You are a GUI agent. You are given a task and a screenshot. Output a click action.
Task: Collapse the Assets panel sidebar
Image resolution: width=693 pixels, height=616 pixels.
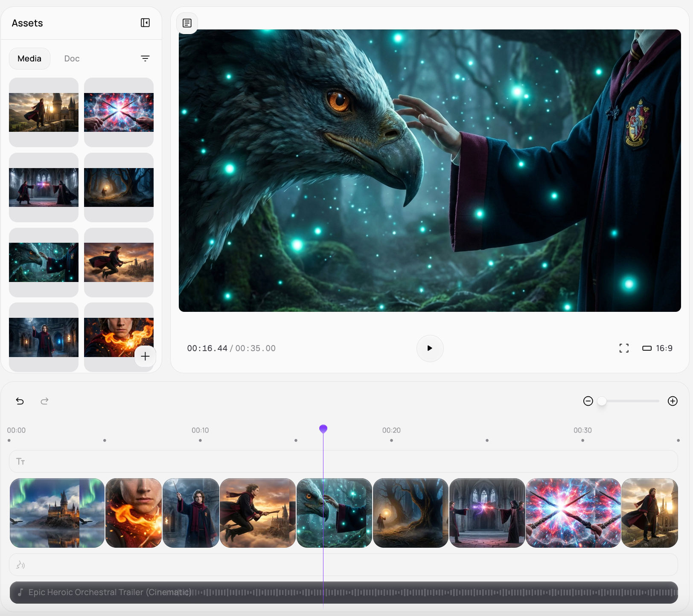tap(145, 23)
